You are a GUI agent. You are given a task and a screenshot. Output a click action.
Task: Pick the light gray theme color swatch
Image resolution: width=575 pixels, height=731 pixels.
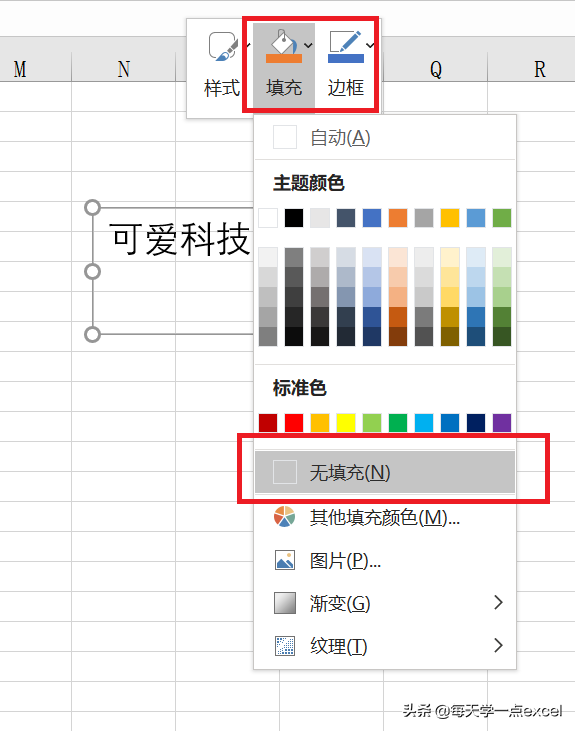click(320, 218)
